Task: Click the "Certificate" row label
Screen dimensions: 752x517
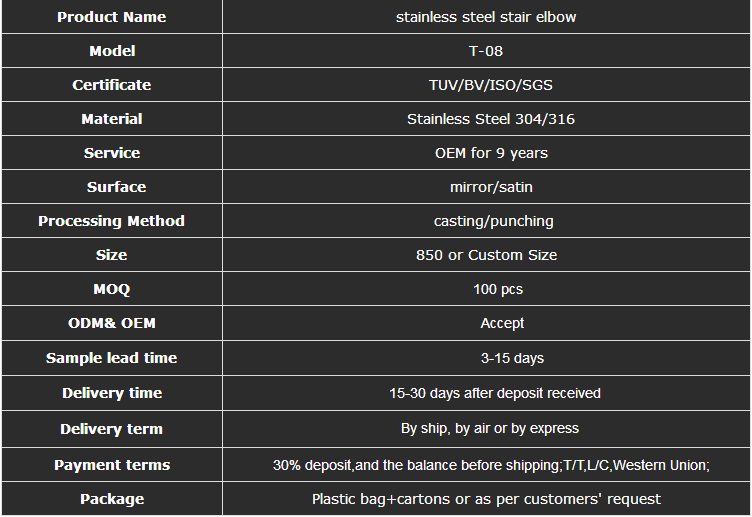Action: [x=112, y=85]
